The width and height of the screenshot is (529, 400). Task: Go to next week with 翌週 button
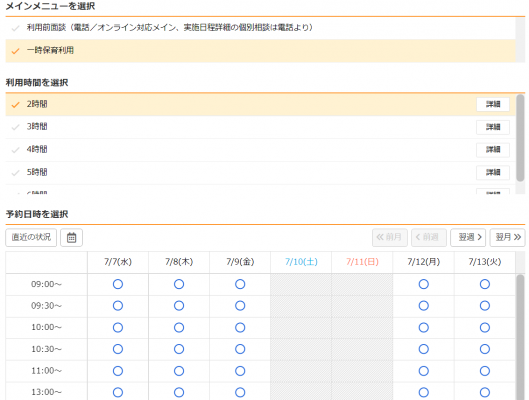[x=469, y=237]
